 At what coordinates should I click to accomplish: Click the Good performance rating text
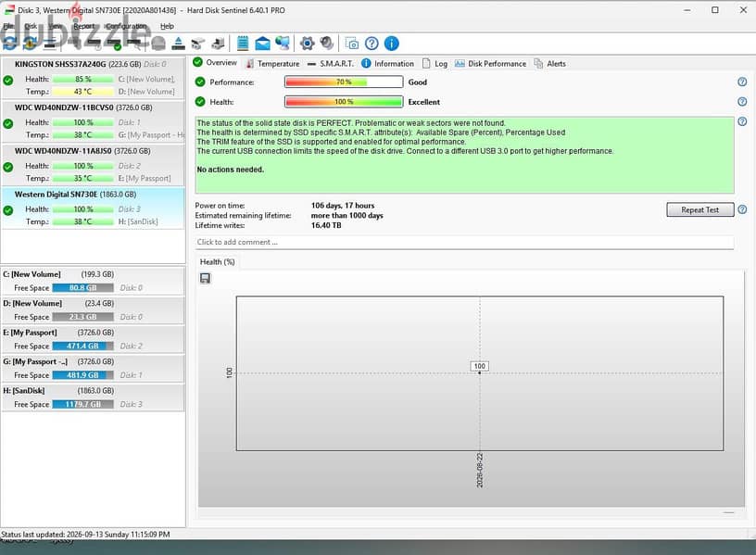pyautogui.click(x=418, y=82)
